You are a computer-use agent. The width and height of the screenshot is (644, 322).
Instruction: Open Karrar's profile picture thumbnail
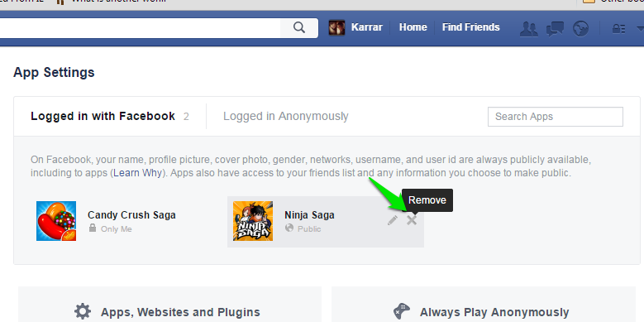click(x=336, y=27)
